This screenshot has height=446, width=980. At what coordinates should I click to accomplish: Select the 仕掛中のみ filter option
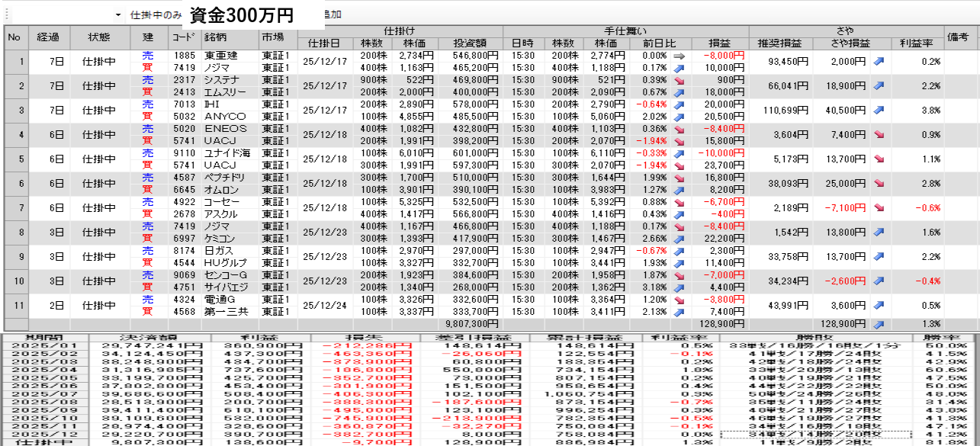point(156,15)
